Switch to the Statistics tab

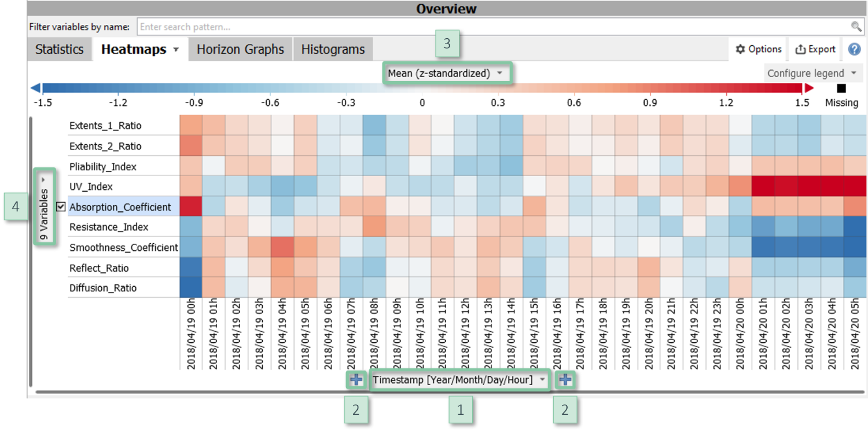coord(59,50)
